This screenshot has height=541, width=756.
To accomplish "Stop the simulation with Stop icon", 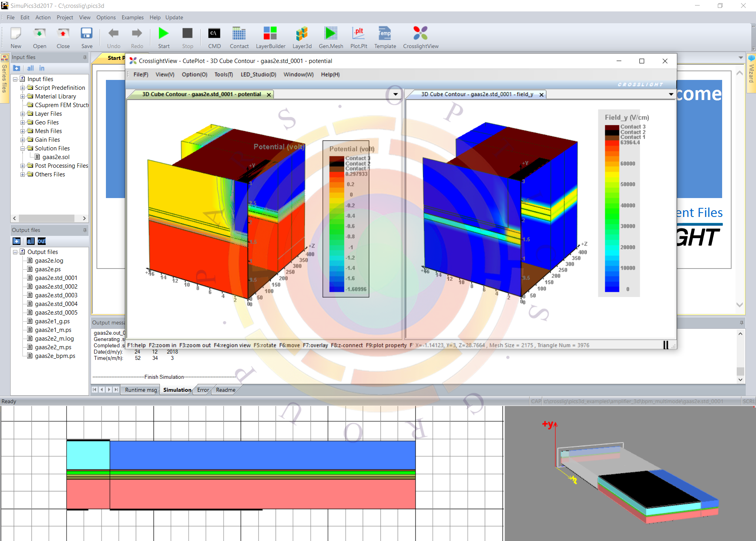I will pyautogui.click(x=187, y=37).
